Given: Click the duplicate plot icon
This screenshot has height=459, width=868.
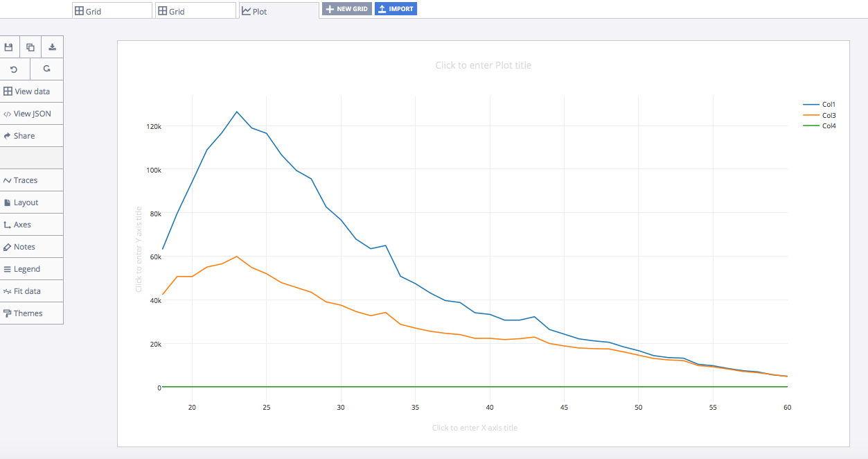Looking at the screenshot, I should [30, 47].
